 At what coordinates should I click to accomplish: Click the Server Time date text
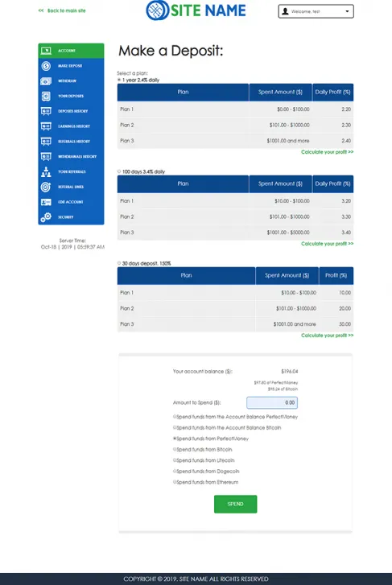pyautogui.click(x=72, y=246)
